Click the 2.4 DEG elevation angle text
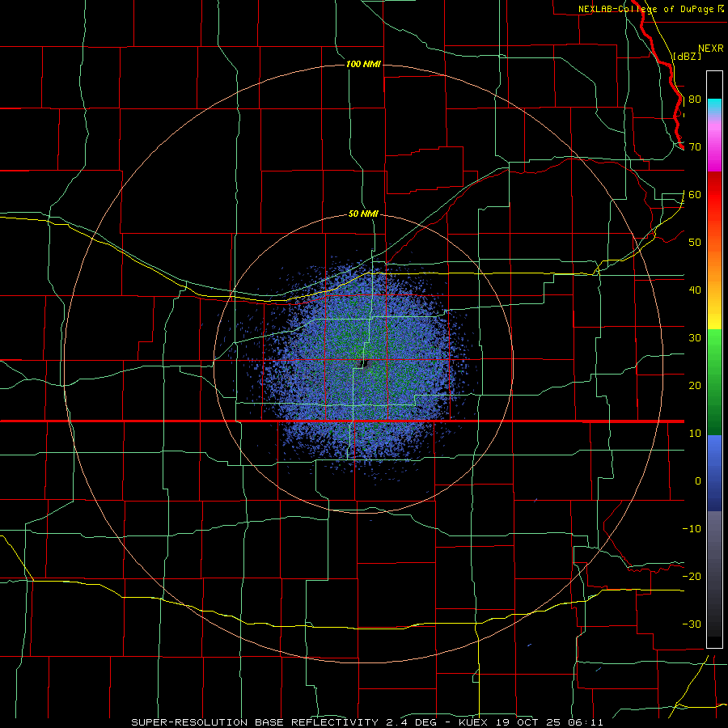This screenshot has width=728, height=728. (x=413, y=722)
